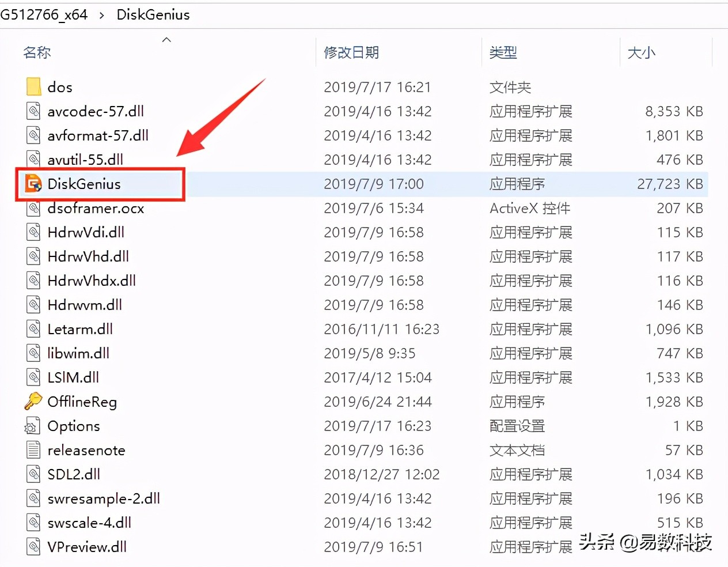The width and height of the screenshot is (728, 567).
Task: Toggle sort order on 修改日期 column
Action: (351, 52)
